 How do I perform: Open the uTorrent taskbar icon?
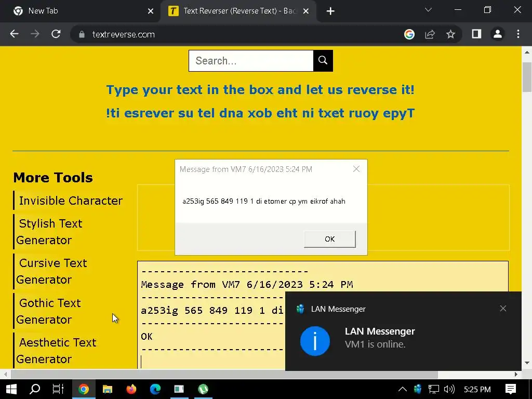[203, 389]
